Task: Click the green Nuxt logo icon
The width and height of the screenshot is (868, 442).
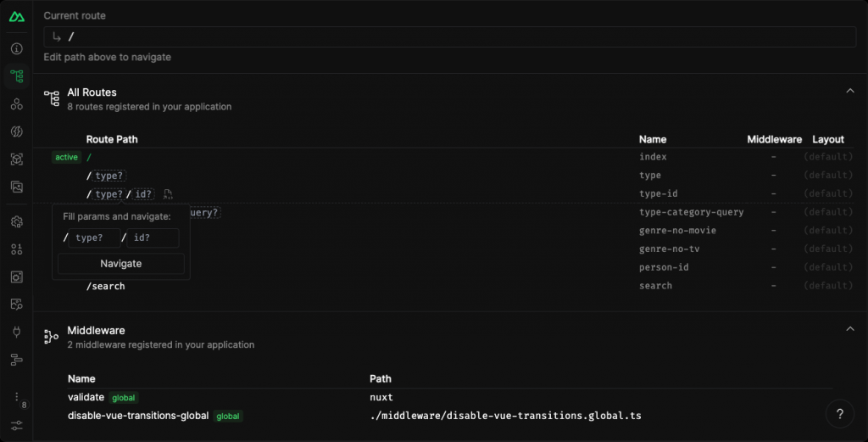Action: coord(17,17)
